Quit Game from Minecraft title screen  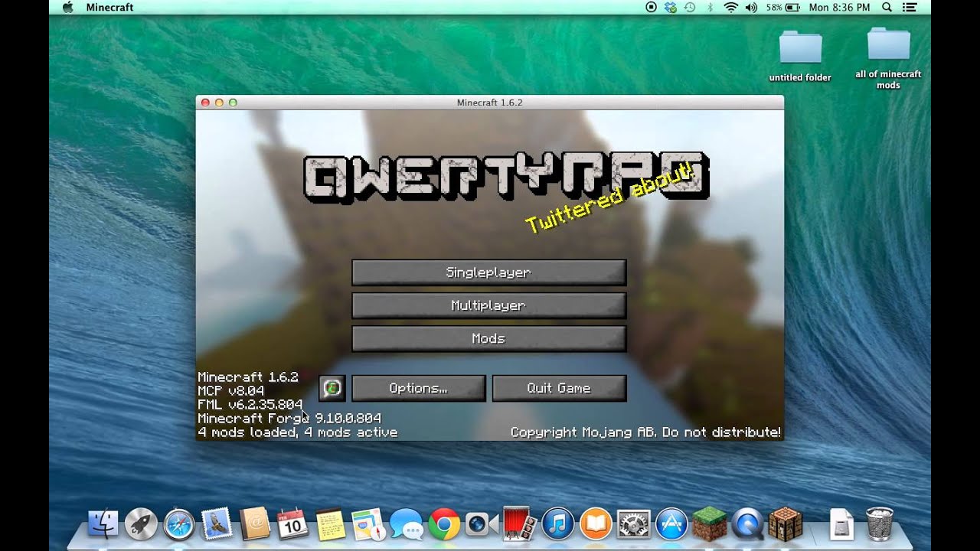coord(559,388)
